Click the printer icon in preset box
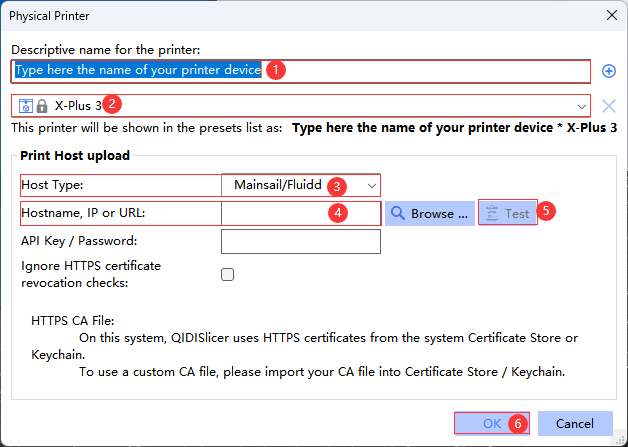The height and width of the screenshot is (447, 628). pyautogui.click(x=27, y=105)
